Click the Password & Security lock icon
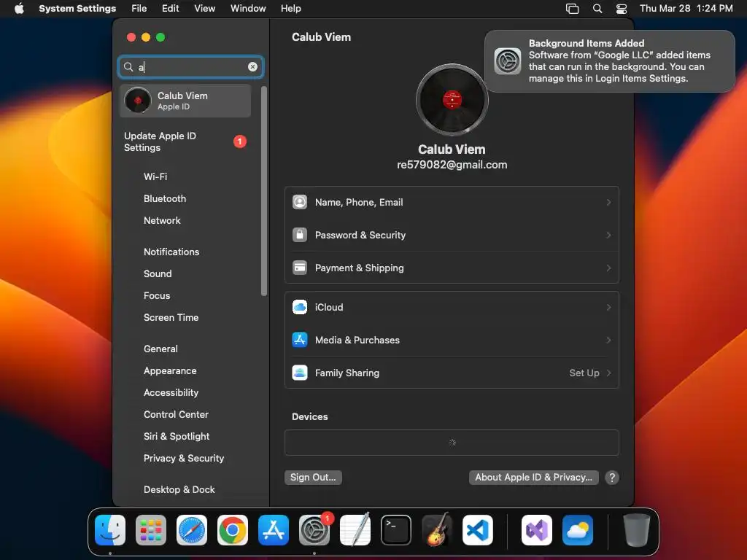This screenshot has height=560, width=747. pos(300,235)
